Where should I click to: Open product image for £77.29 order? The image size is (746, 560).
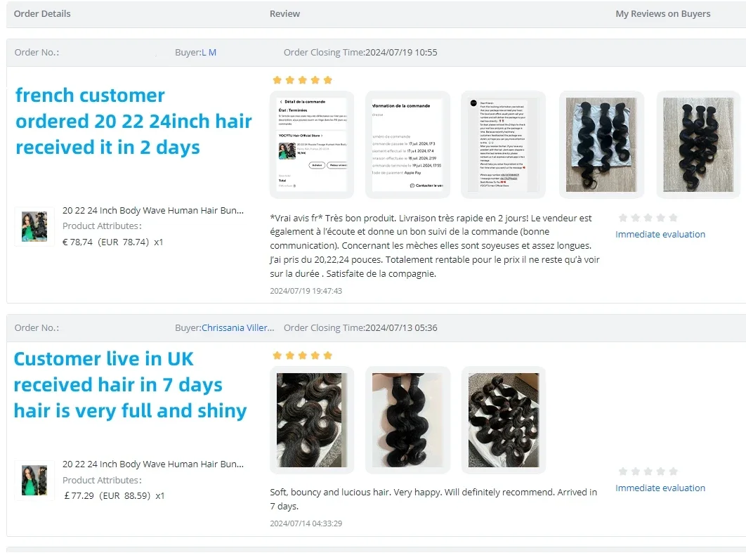click(34, 481)
